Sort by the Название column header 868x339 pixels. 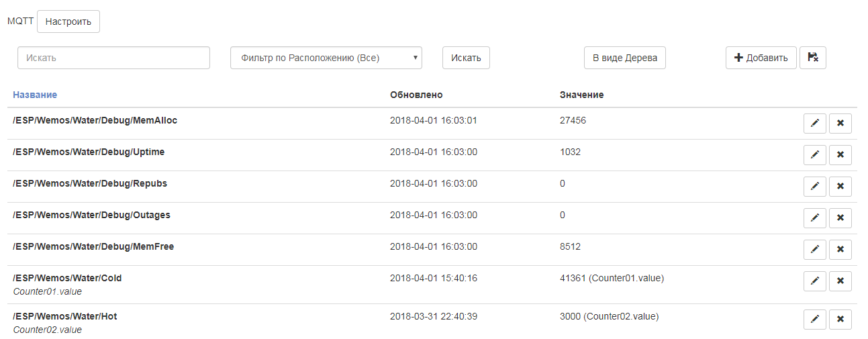pos(35,95)
